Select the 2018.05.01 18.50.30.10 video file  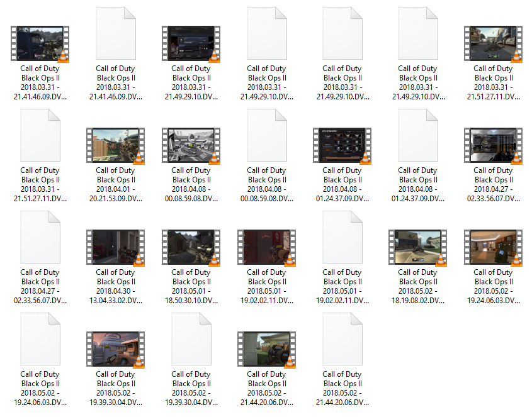(x=191, y=247)
